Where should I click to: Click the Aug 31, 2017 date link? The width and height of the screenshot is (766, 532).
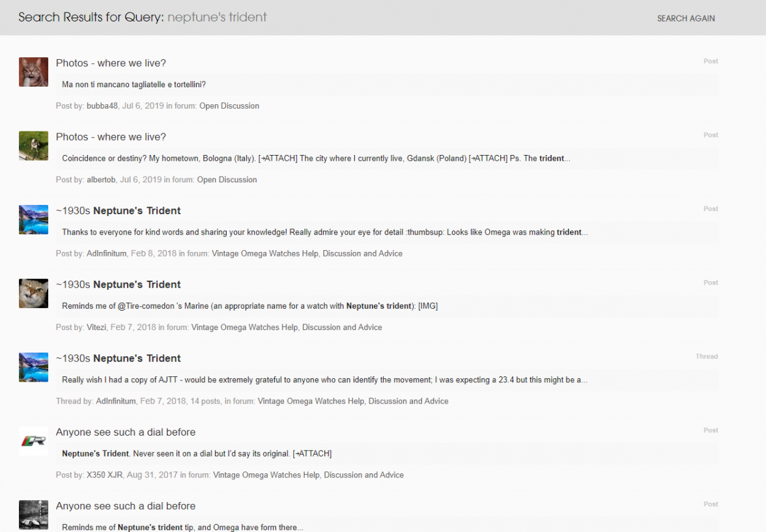(x=152, y=475)
